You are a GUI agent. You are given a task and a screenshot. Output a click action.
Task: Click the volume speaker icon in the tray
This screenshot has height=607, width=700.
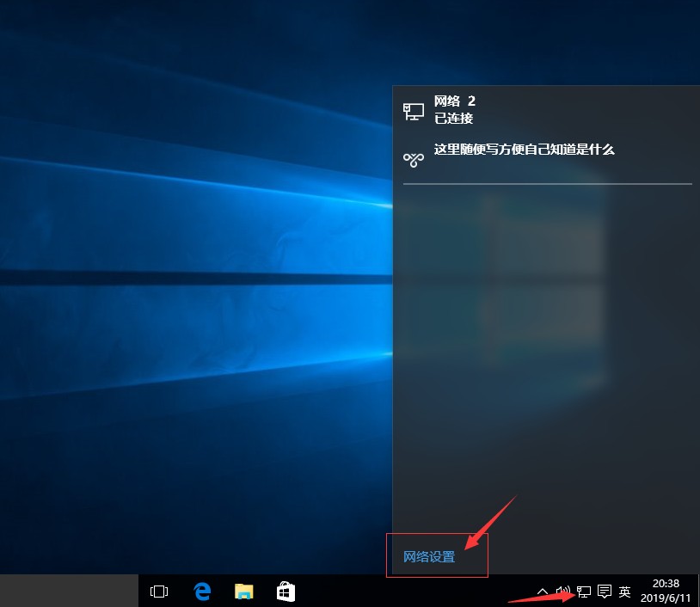[562, 592]
